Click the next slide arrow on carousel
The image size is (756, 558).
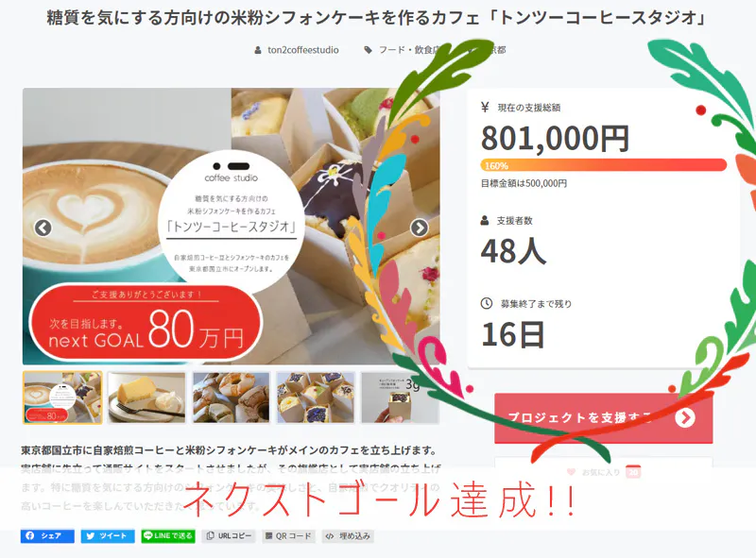(419, 228)
